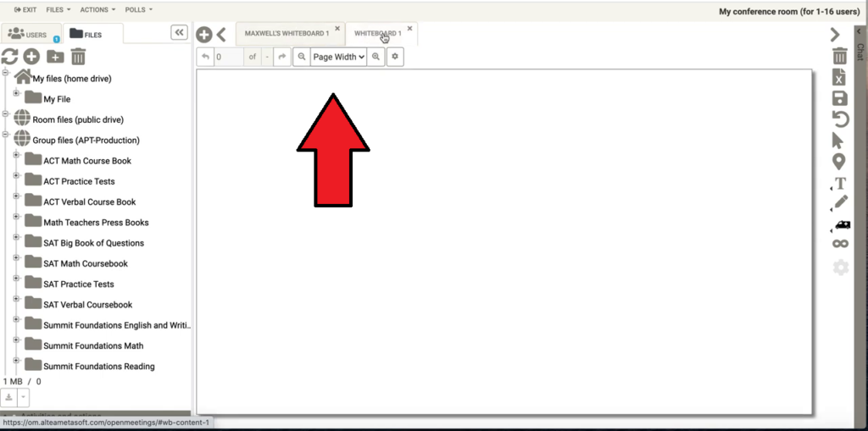Select the pointer arrow tool

pos(839,141)
